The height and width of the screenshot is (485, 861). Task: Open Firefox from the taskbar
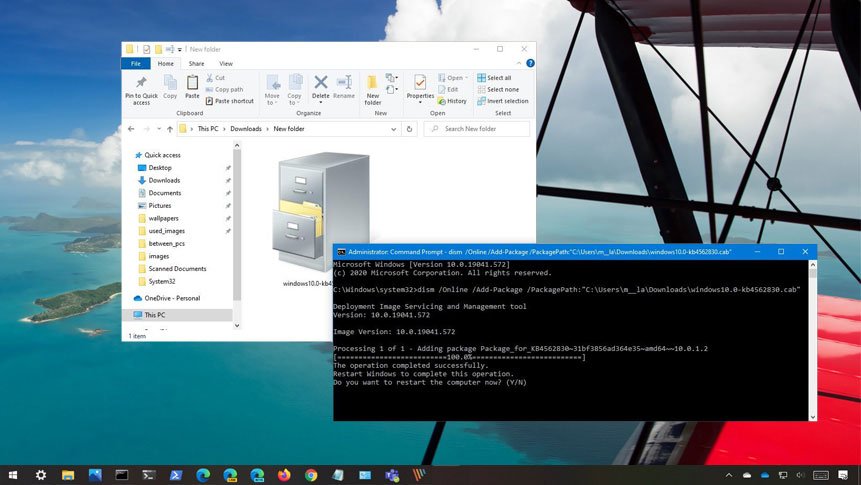284,475
